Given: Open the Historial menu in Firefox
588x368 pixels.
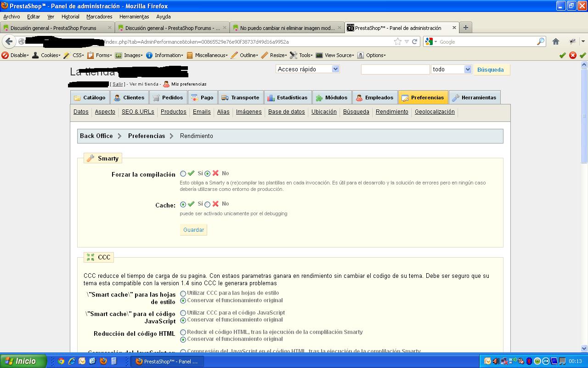Looking at the screenshot, I should 70,17.
